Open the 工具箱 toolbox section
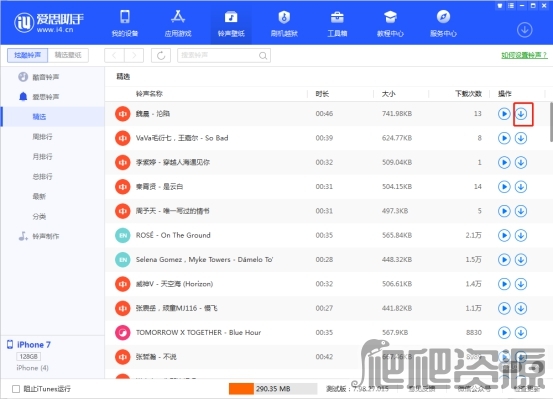Screen dimensions: 553x400 coord(337,23)
